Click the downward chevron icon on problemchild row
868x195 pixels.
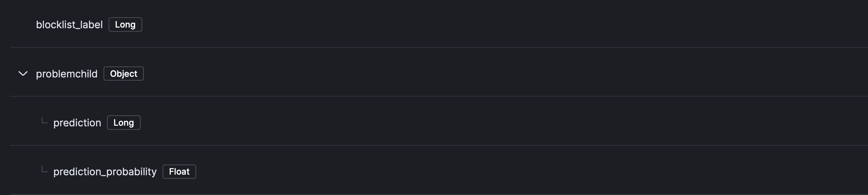click(23, 73)
